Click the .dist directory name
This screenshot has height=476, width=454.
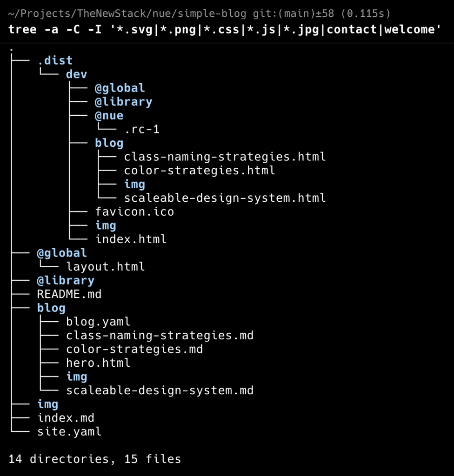[55, 60]
